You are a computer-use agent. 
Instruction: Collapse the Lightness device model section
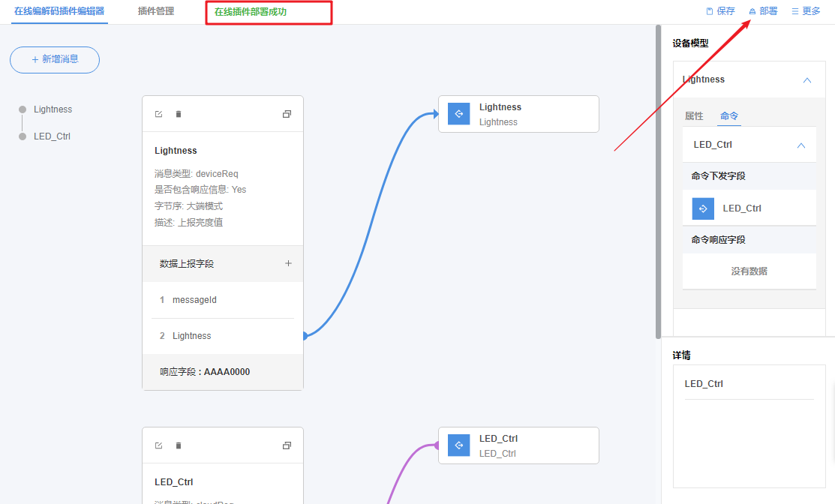pyautogui.click(x=806, y=80)
